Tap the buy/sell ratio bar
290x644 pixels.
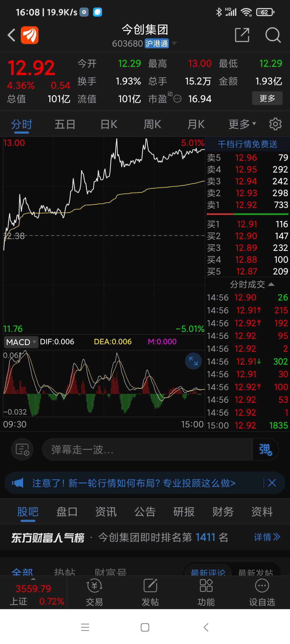(247, 214)
